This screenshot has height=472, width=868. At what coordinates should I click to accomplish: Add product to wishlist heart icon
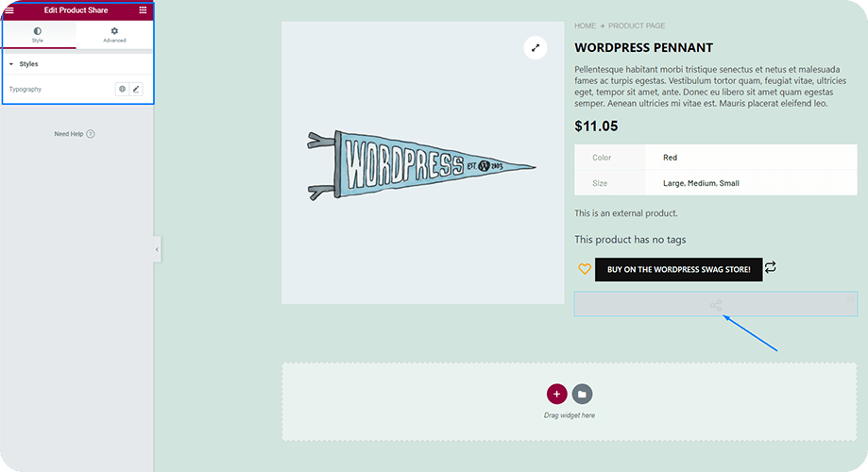[x=585, y=269]
